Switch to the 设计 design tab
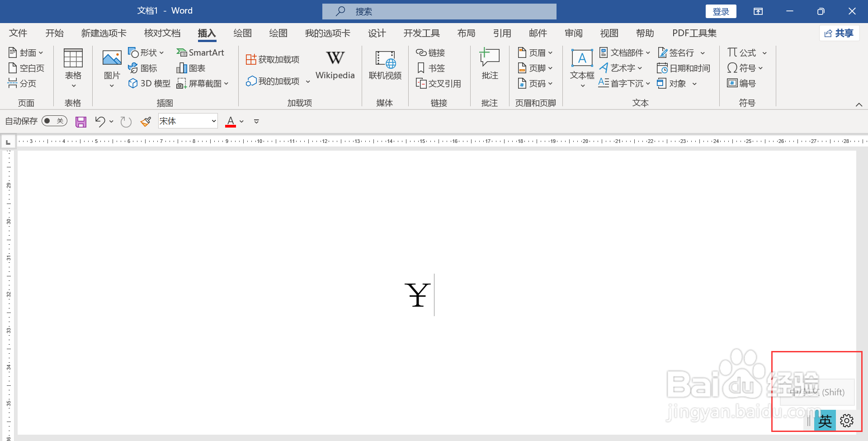The image size is (868, 441). (377, 33)
